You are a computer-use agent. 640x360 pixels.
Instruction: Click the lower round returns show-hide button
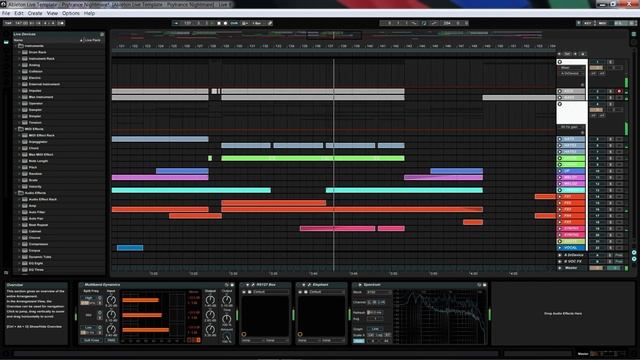(x=634, y=259)
